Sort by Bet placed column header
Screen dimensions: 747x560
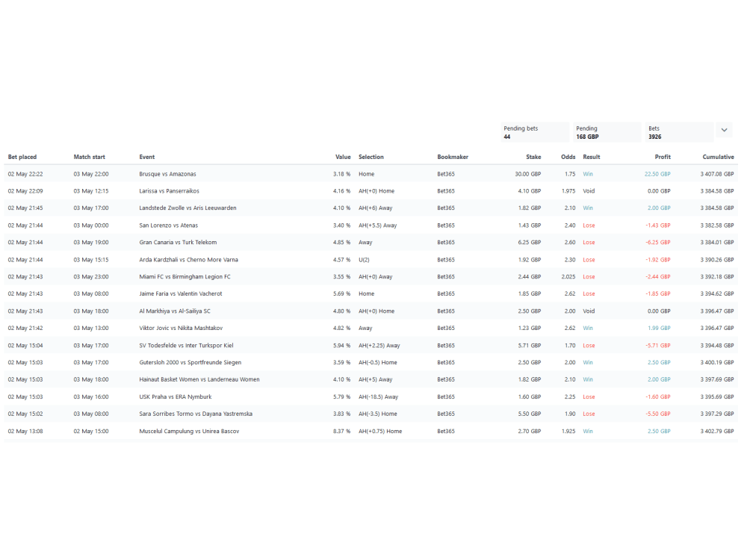click(22, 157)
